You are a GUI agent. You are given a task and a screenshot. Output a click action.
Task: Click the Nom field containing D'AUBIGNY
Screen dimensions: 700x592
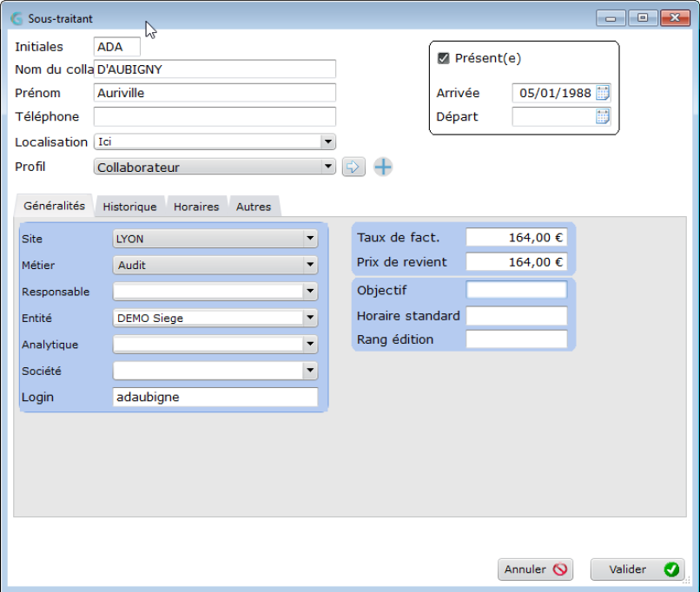pos(215,69)
